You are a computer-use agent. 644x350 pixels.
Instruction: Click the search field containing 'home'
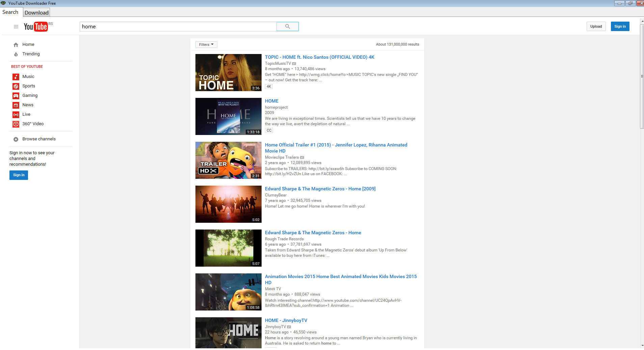178,26
